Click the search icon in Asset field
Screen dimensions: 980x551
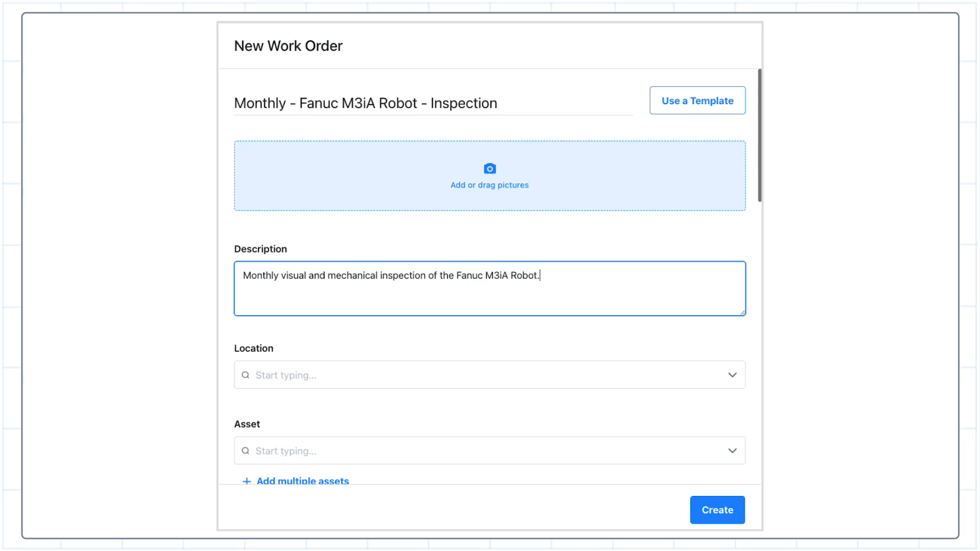(246, 451)
